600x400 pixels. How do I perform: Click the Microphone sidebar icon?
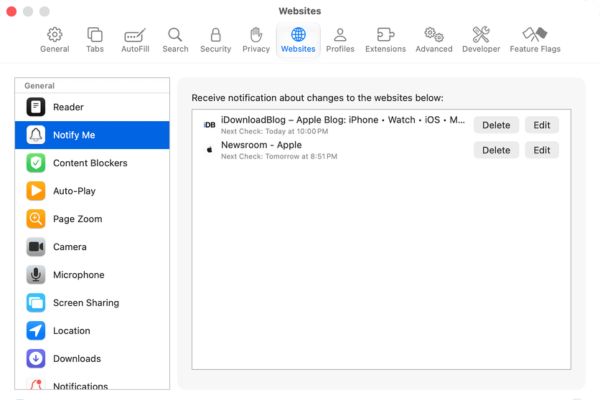[36, 274]
